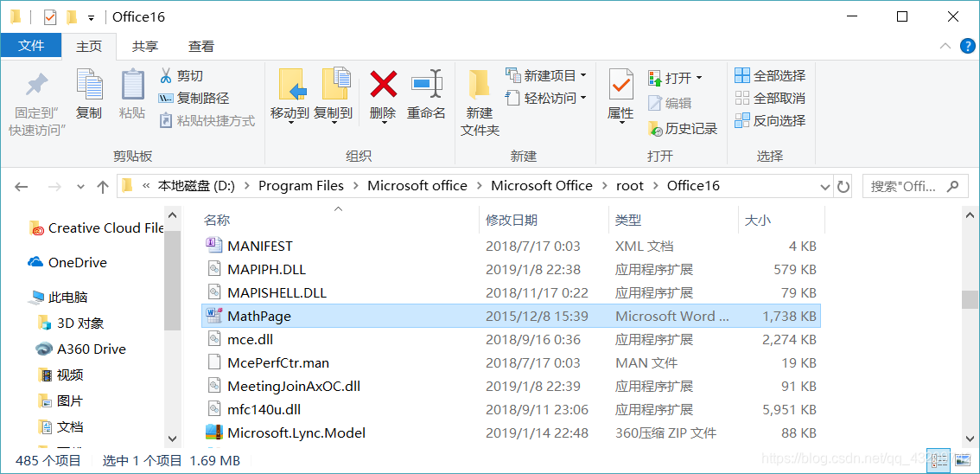Select the MathPage file
980x474 pixels.
click(512, 316)
